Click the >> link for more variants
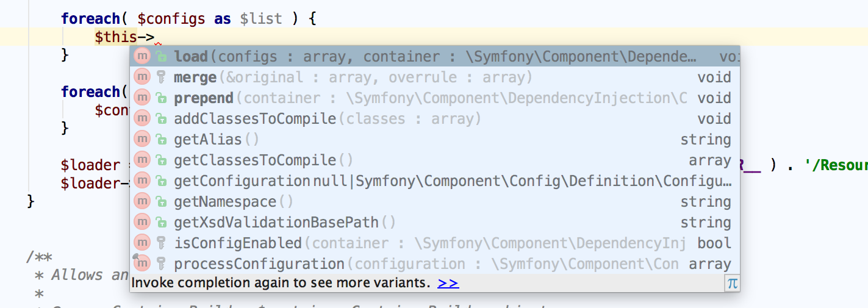Viewport: 868px width, 308px height. tap(448, 283)
